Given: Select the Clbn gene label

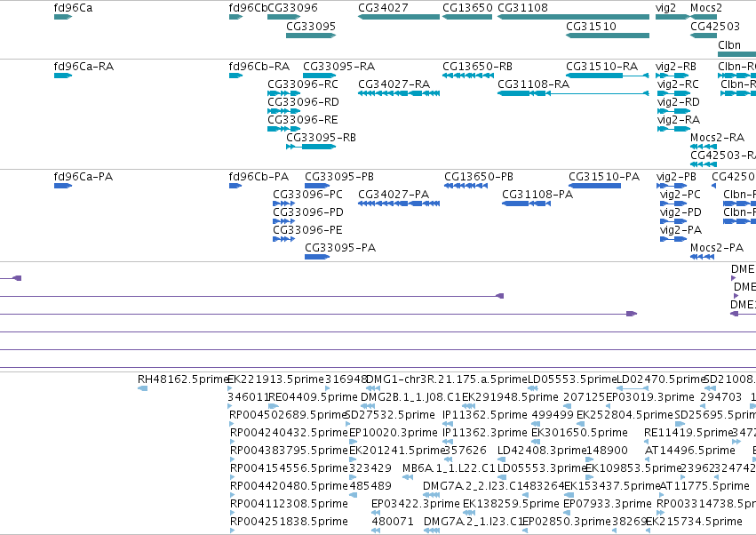Looking at the screenshot, I should coord(729,44).
